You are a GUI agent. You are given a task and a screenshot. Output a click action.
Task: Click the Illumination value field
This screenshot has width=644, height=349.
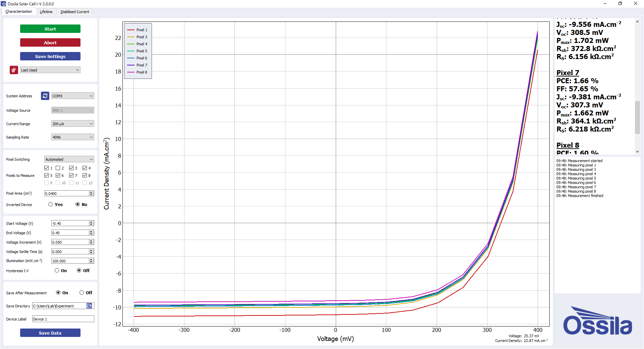click(x=70, y=261)
